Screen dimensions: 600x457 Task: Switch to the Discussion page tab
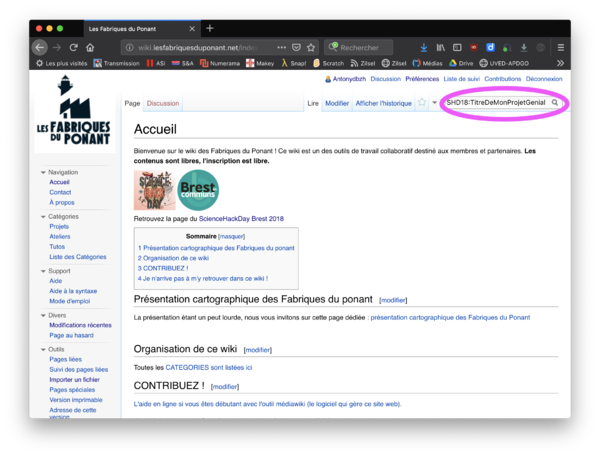point(163,103)
